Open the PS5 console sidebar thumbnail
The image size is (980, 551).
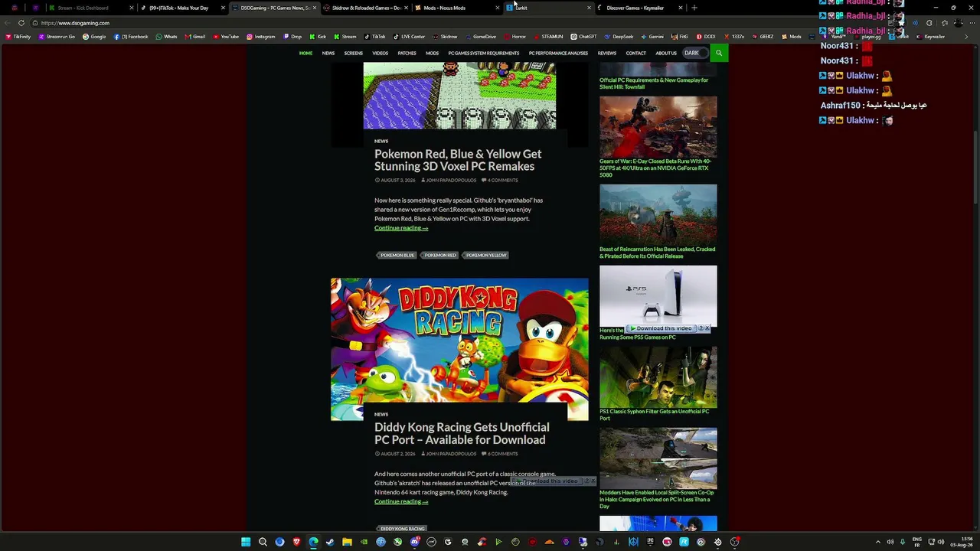[658, 295]
